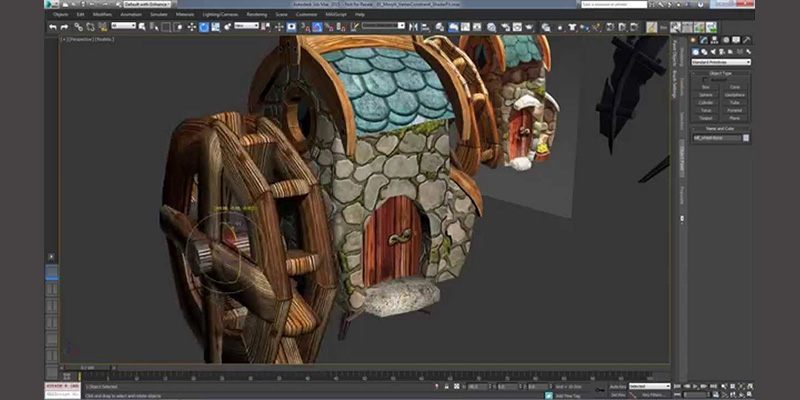Click the object color swatch beside the name
This screenshot has width=800, height=400.
coord(746,138)
